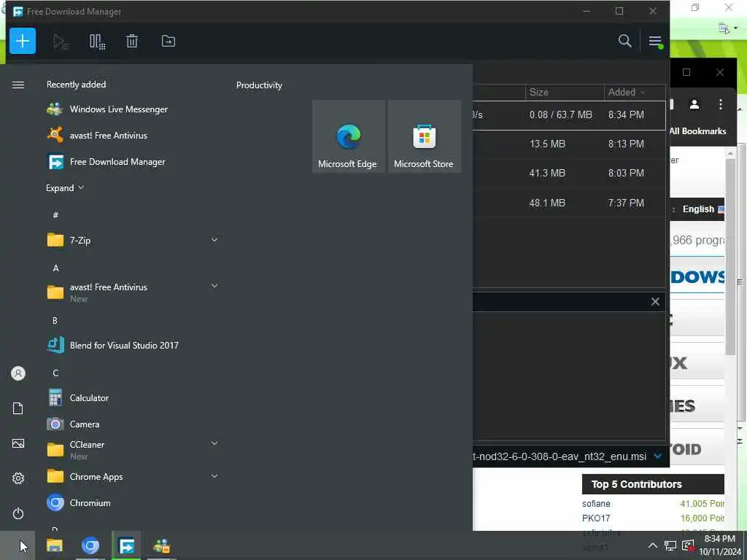Click the section letter B header
Viewport: 747px width, 560px height.
pyautogui.click(x=55, y=321)
